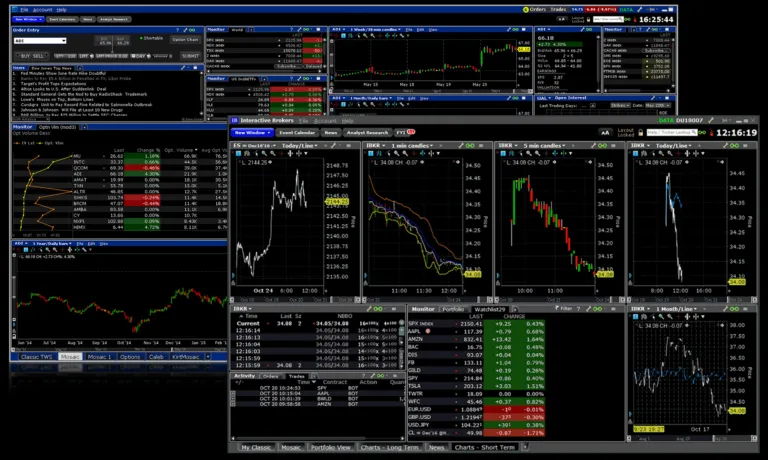This screenshot has width=768, height=460.
Task: Click the green link icon in front Monitor panel
Action: [x=598, y=309]
